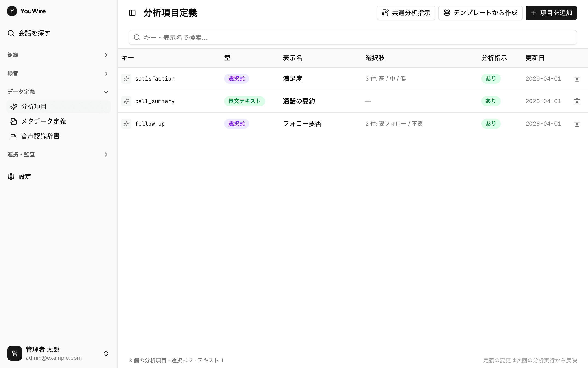Click the あり badge in call_summary row

(x=491, y=101)
